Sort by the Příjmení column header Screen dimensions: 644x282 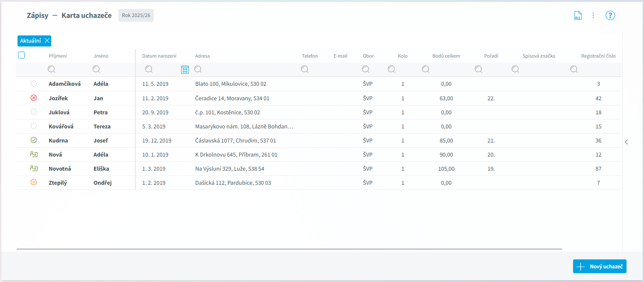[58, 56]
